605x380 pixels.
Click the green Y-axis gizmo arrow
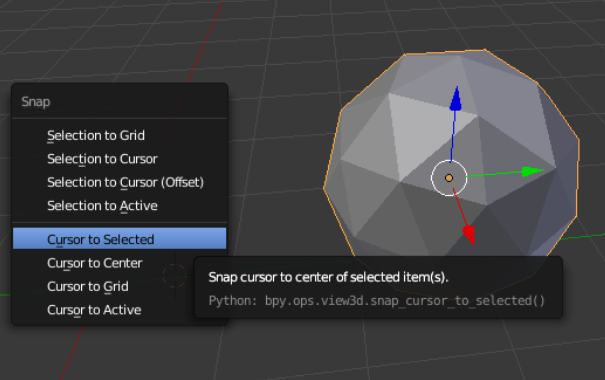(532, 171)
